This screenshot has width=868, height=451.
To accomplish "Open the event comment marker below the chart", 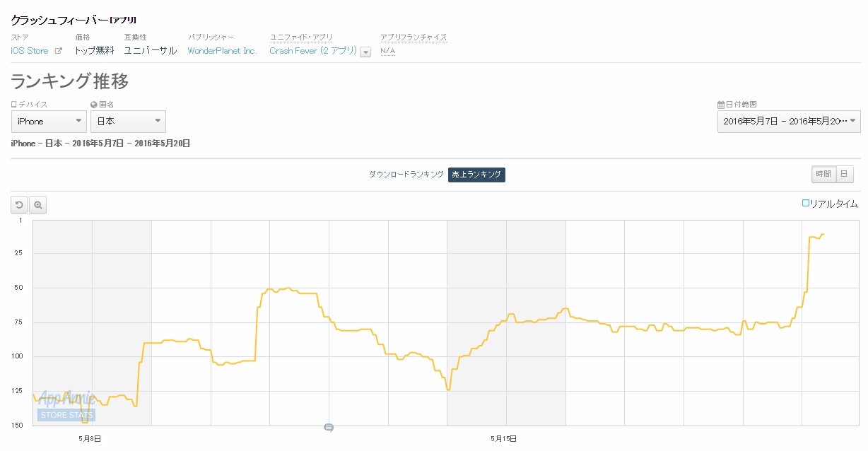I will [x=329, y=428].
